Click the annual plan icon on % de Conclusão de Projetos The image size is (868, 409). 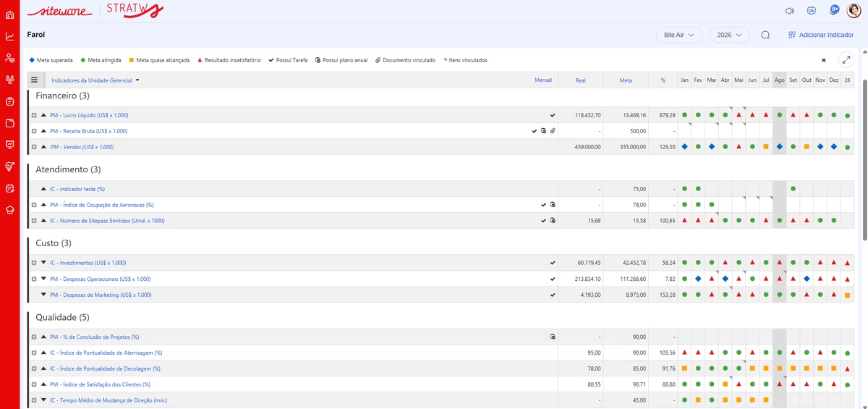[553, 337]
